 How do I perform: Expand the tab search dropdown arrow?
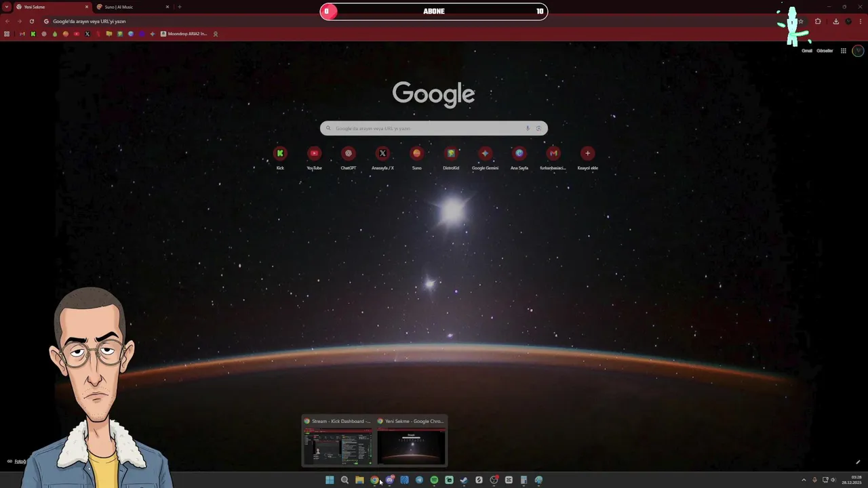pos(6,7)
